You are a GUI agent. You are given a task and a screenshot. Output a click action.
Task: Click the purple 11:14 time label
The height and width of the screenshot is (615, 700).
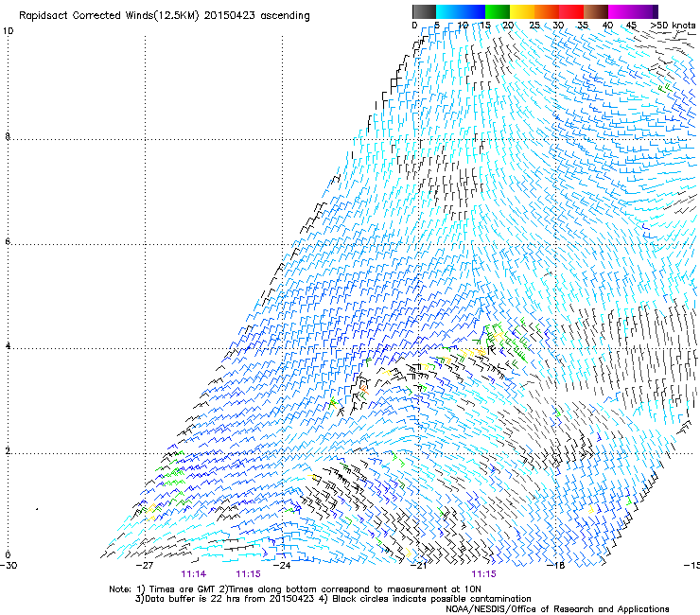(194, 574)
